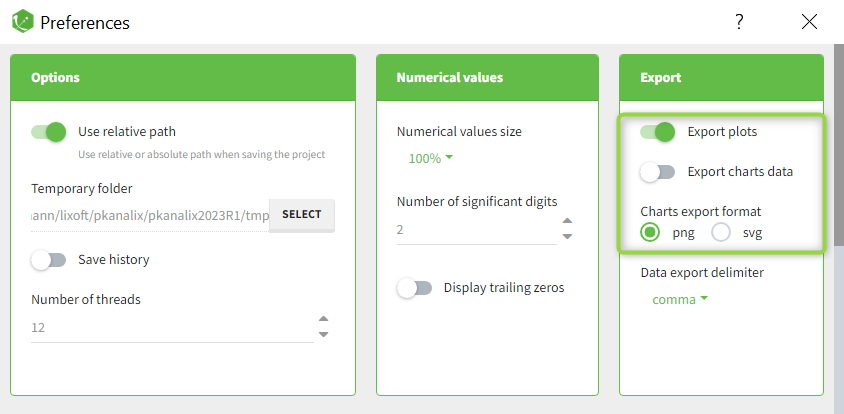Increase significant digits with up arrow
844x414 pixels.
click(x=567, y=222)
